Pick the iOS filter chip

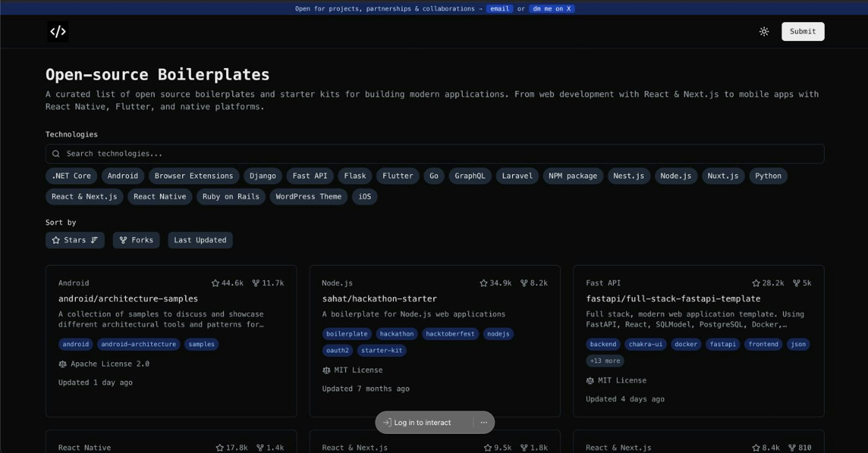coord(365,197)
